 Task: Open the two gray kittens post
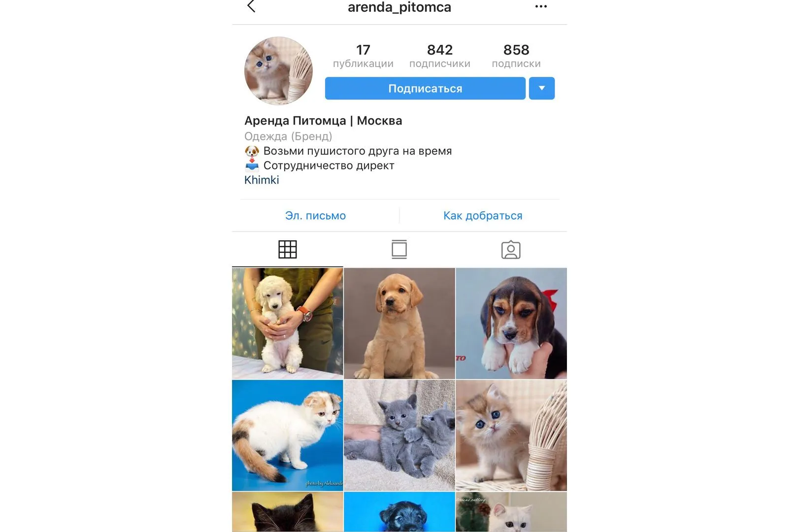point(399,435)
